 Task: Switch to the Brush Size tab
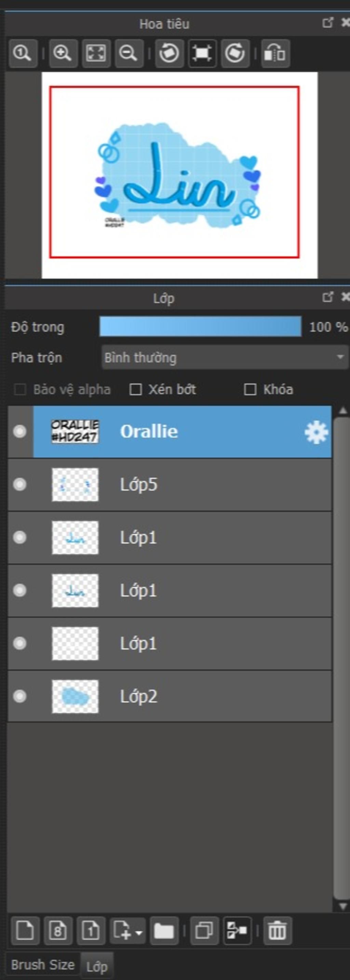(x=43, y=965)
